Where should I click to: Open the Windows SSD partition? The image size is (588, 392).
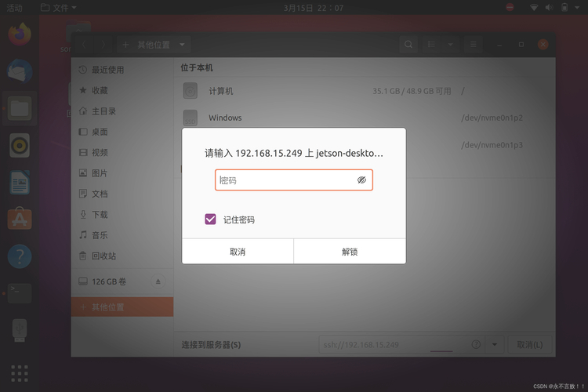point(365,118)
